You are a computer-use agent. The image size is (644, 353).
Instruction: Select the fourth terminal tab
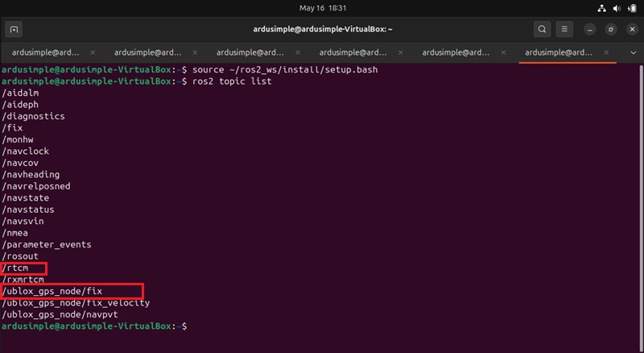(x=351, y=52)
